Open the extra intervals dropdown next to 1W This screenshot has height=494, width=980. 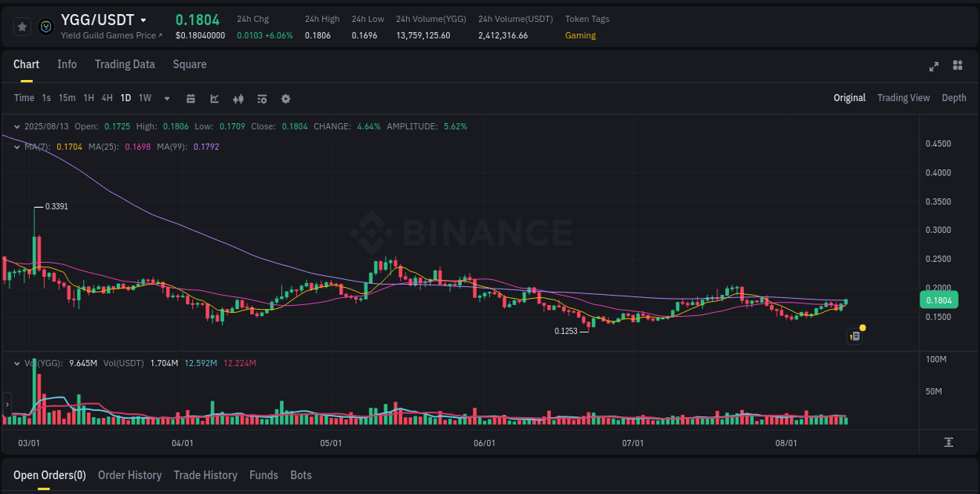165,98
